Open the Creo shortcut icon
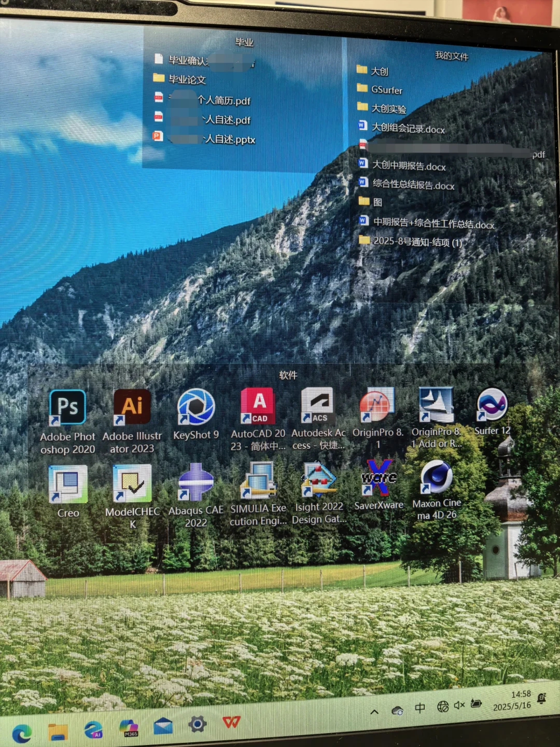 pos(68,491)
